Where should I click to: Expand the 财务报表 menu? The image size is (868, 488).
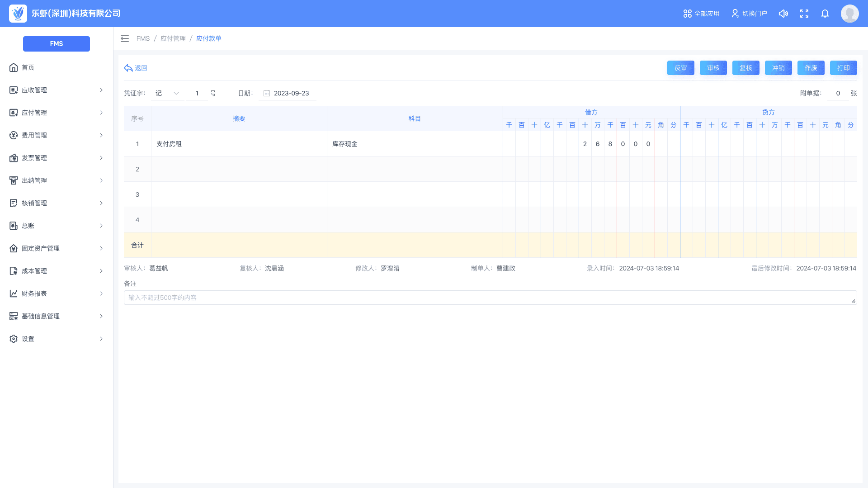(57, 294)
